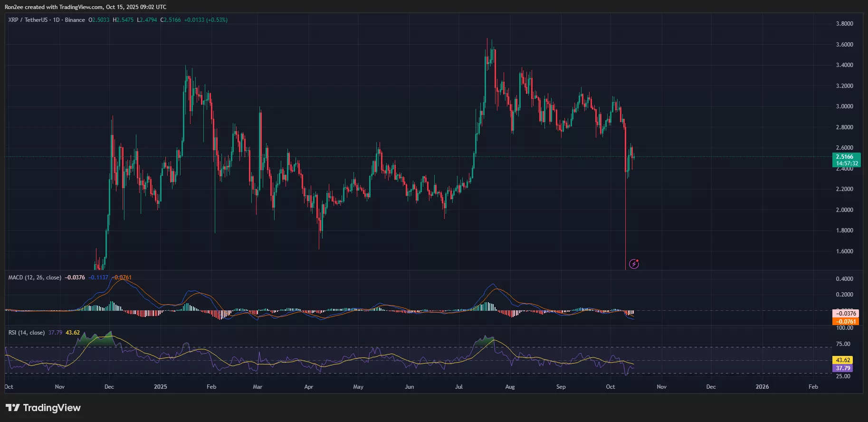Screen dimensions: 868x422
Task: Click the +0.0133 (+0.53%) change value
Action: [x=206, y=20]
